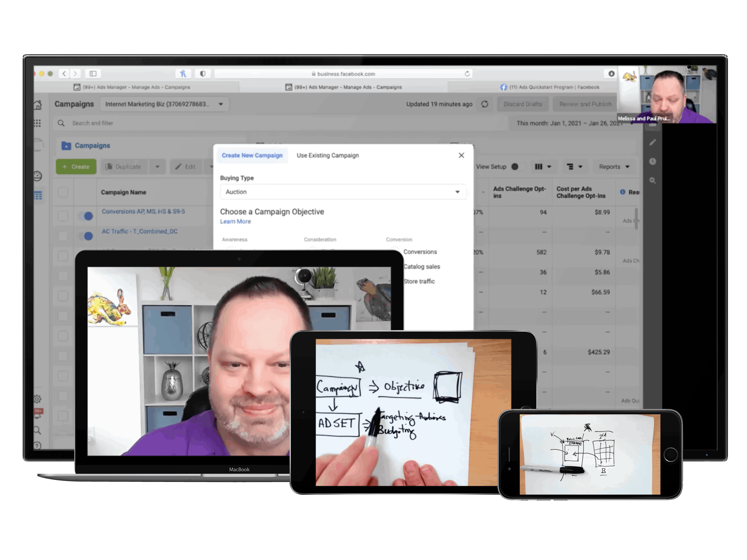Screen dimensions: 747x560
Task: Expand the Reports dropdown menu
Action: (x=614, y=167)
